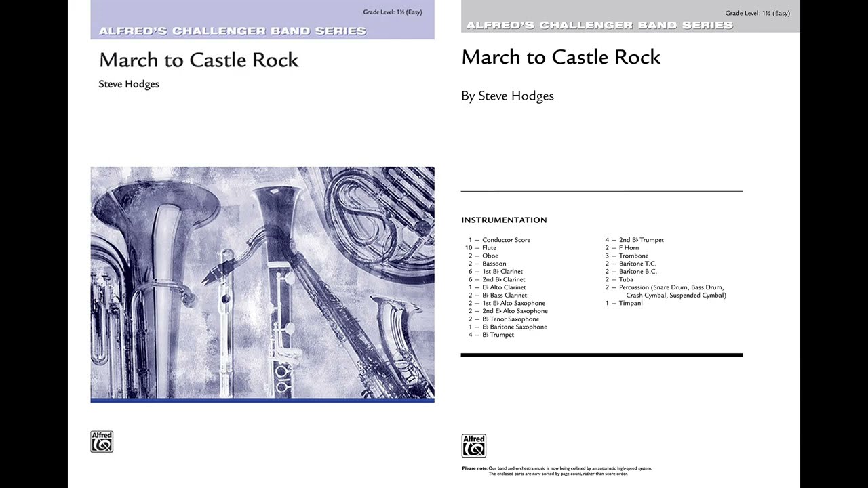Select the title above "By Steve Hodges"
868x488 pixels.
coord(561,57)
